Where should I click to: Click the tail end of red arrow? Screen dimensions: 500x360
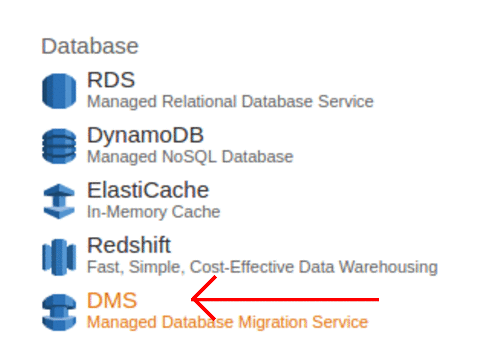coord(376,299)
